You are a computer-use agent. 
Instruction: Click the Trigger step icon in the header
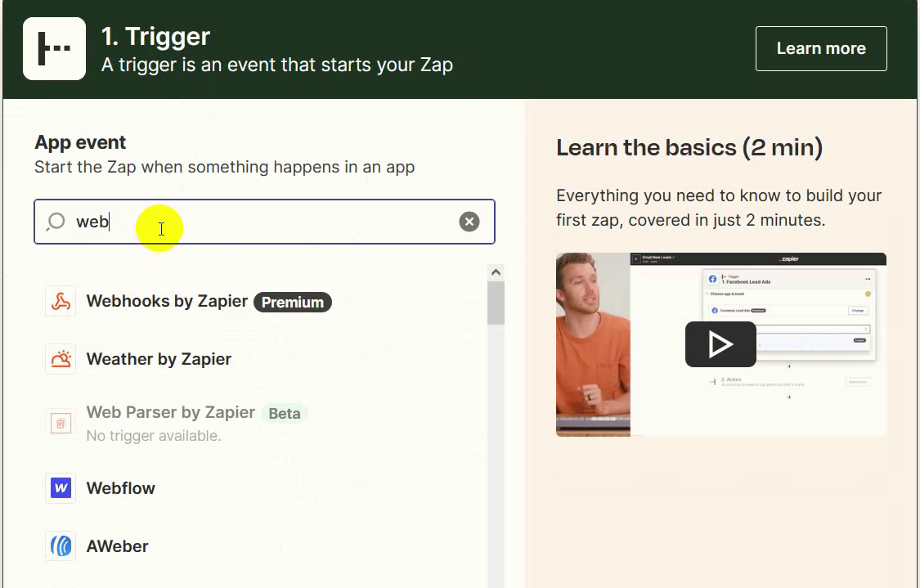click(54, 49)
